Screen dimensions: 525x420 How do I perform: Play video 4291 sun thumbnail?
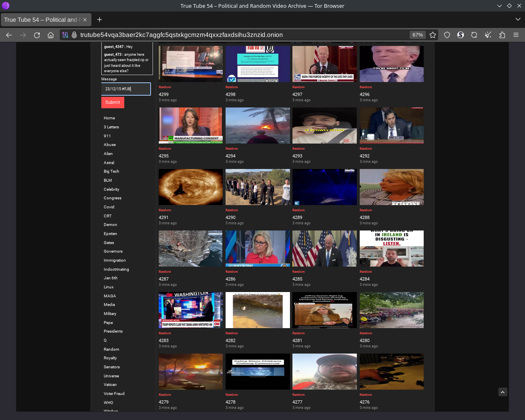coord(191,187)
